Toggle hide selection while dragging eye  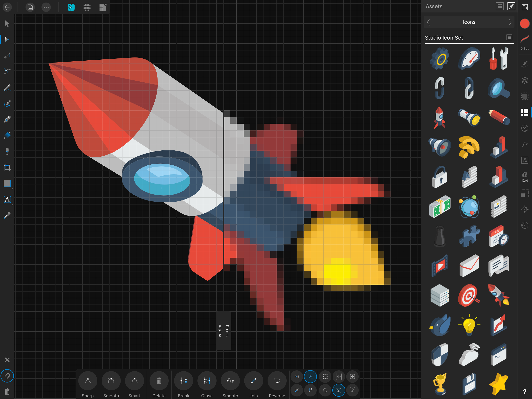pyautogui.click(x=339, y=377)
